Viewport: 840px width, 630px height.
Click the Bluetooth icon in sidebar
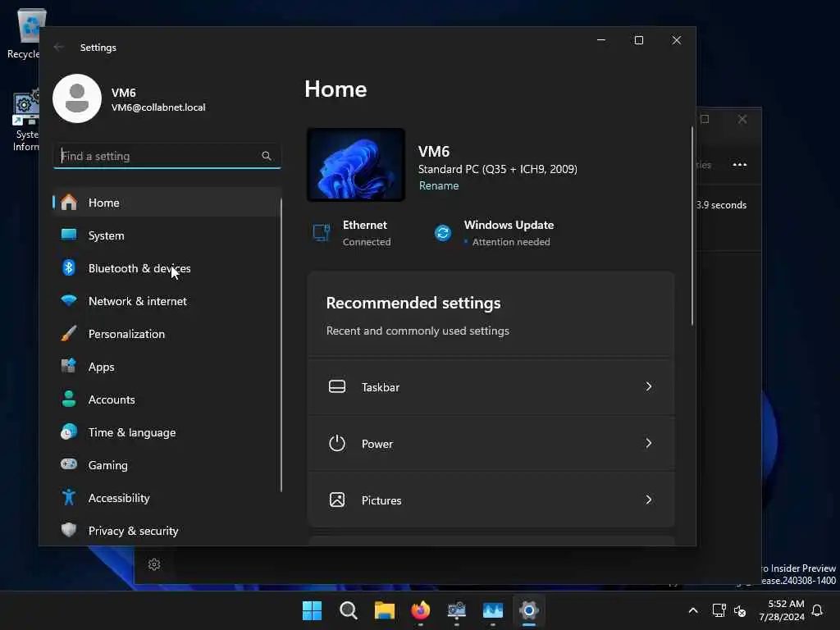(x=69, y=267)
